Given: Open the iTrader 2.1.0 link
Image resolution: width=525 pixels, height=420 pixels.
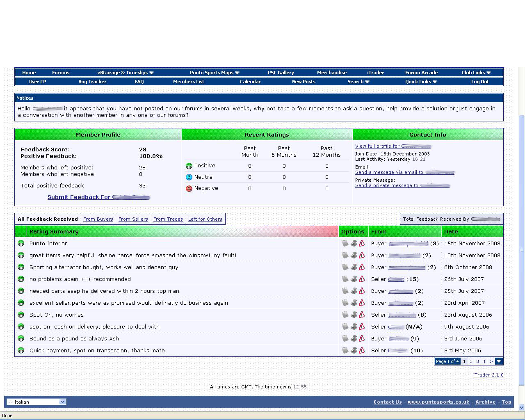Looking at the screenshot, I should coord(488,375).
